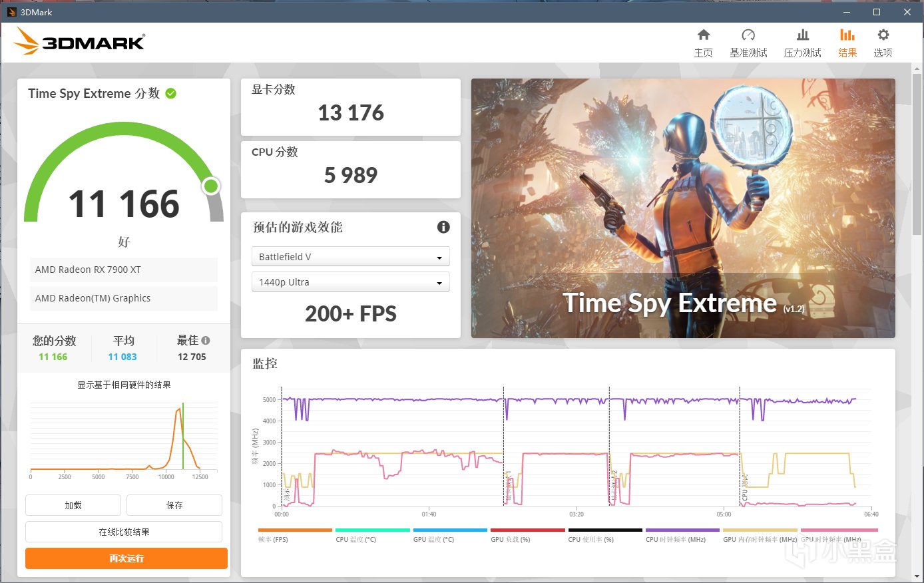
Task: Toggle the GPU 温度 (°C) blue legend swatch
Action: [x=450, y=530]
